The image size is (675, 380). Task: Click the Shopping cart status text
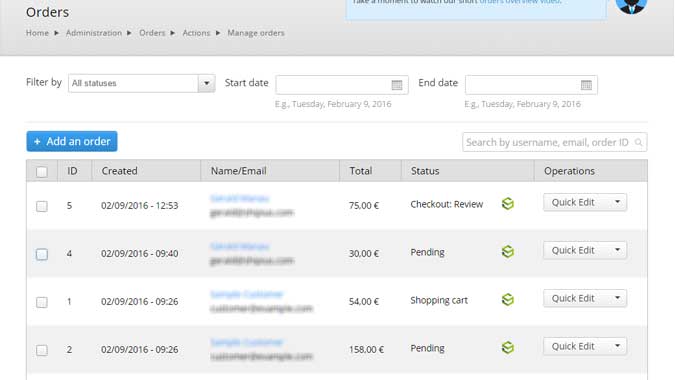(x=439, y=300)
